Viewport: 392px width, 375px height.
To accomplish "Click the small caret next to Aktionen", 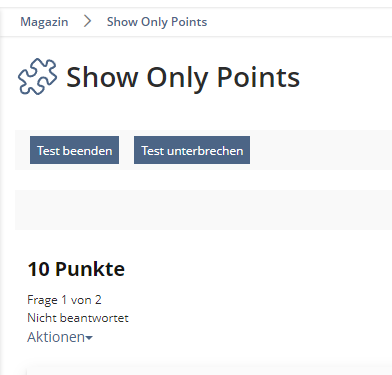I will [x=89, y=338].
